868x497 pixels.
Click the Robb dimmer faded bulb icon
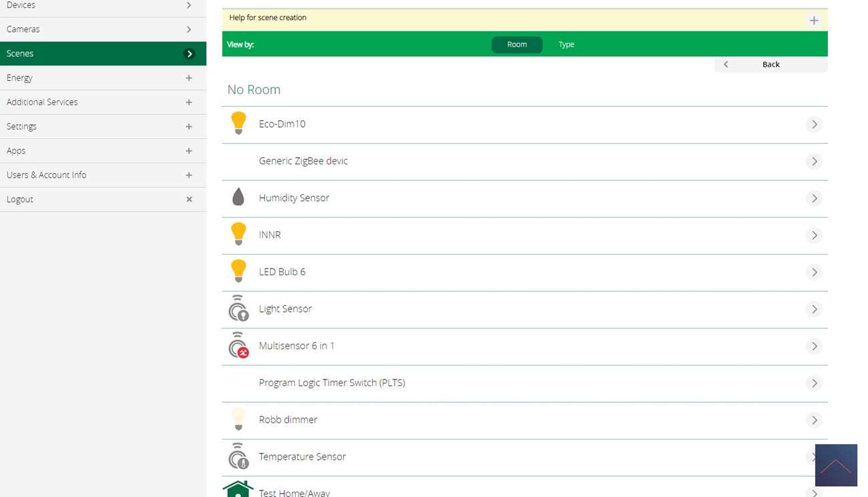238,420
